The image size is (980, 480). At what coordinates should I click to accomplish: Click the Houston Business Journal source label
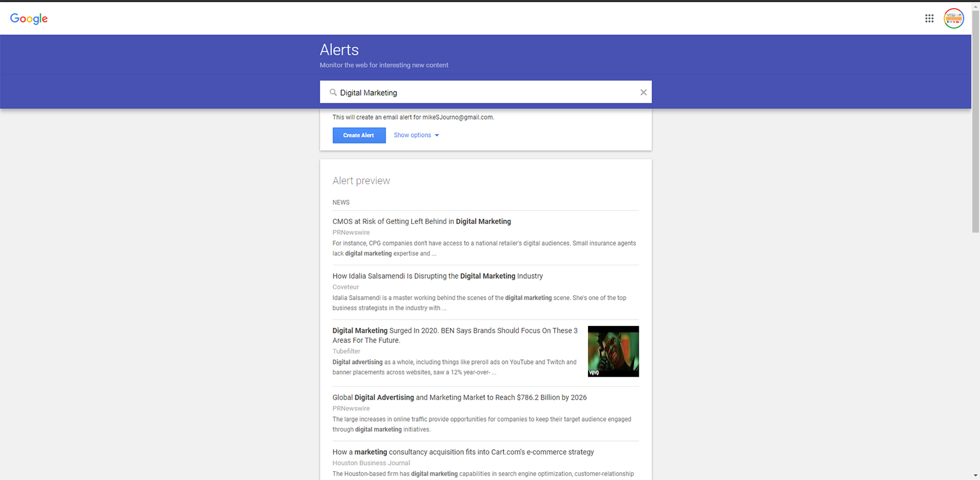(371, 463)
